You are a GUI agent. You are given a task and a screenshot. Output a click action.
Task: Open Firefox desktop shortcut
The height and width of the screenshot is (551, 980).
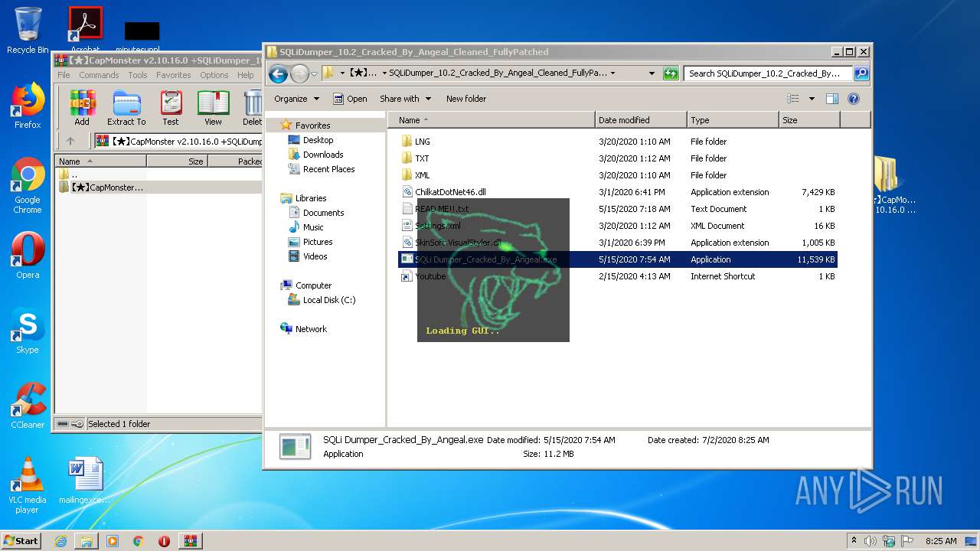pyautogui.click(x=28, y=106)
